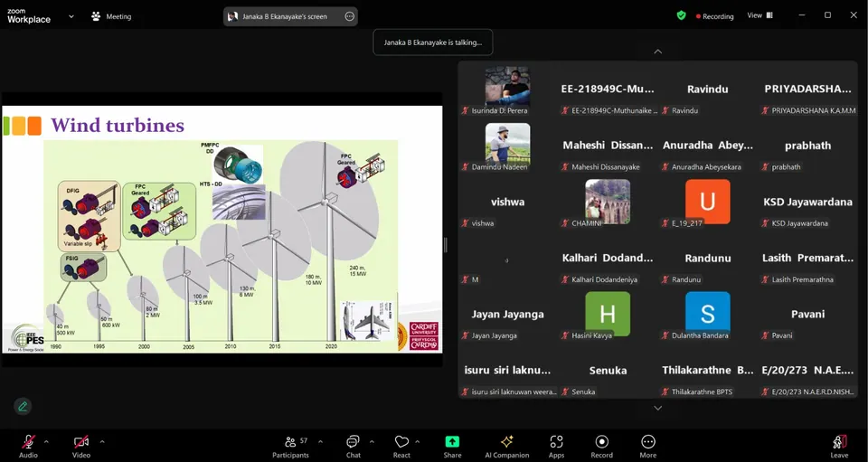Screen dimensions: 868x462
Task: Click the blue S avatar Dulantha Bandara
Action: [x=707, y=314]
